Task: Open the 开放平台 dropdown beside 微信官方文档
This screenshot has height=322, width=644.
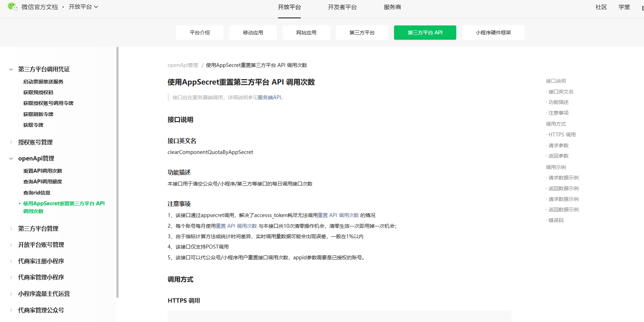Action: pyautogui.click(x=83, y=7)
